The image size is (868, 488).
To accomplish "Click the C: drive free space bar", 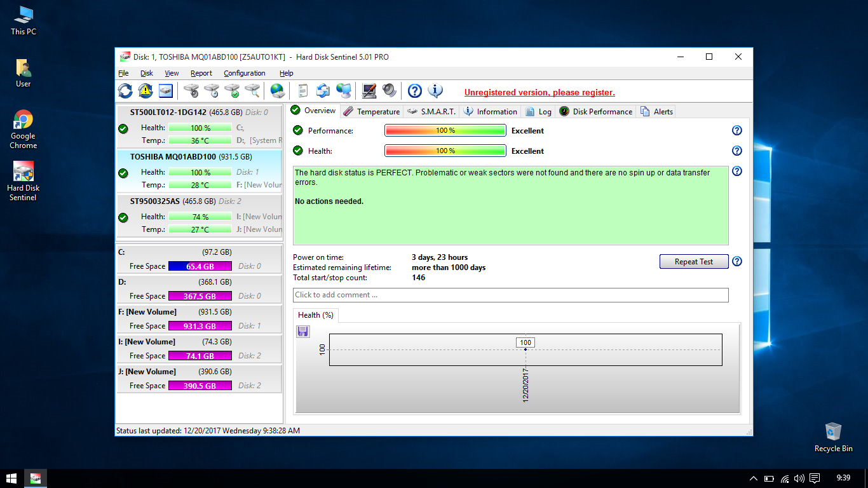I will tap(200, 266).
